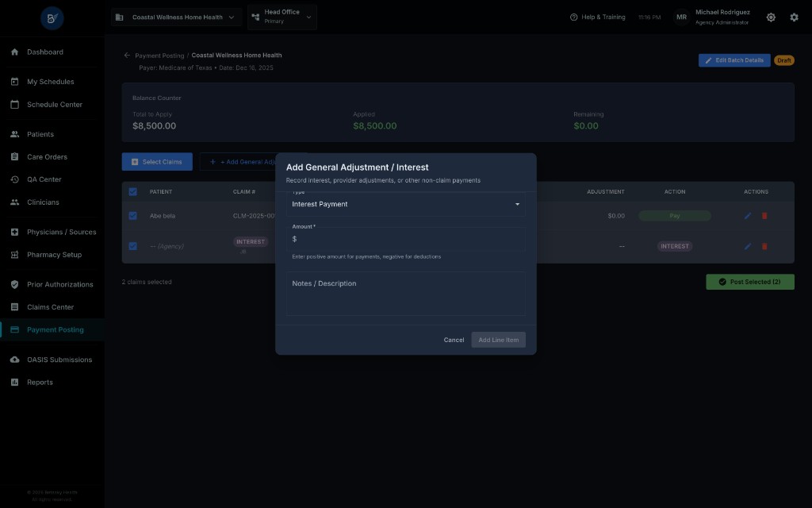812x508 pixels.
Task: Click the QA Center history icon
Action: pyautogui.click(x=14, y=179)
